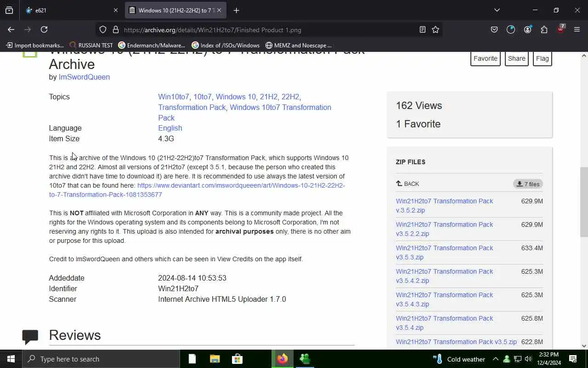Image resolution: width=588 pixels, height=368 pixels.
Task: Bookmark this page with the star
Action: (435, 29)
